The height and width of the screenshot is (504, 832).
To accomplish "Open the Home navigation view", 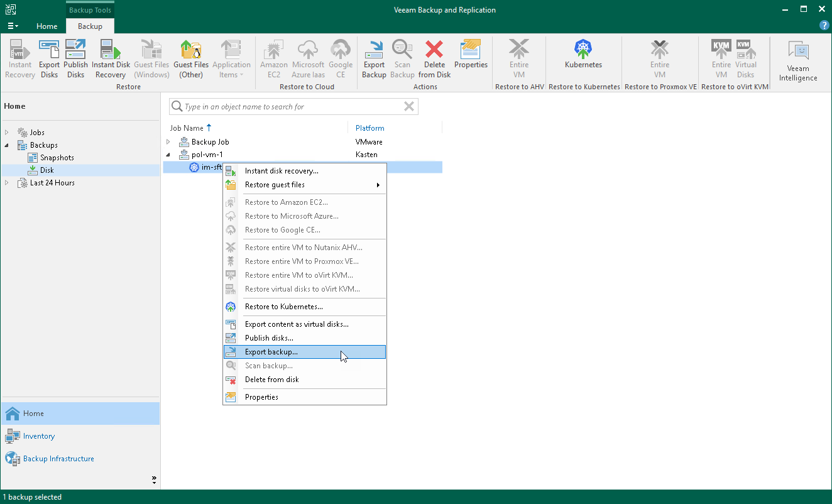I will (x=80, y=414).
